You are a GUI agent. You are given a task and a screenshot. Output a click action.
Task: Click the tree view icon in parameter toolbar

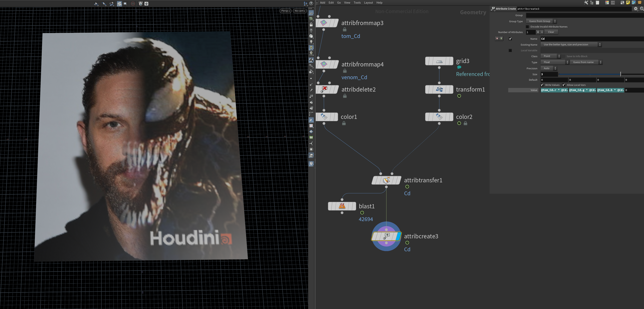[592, 2]
